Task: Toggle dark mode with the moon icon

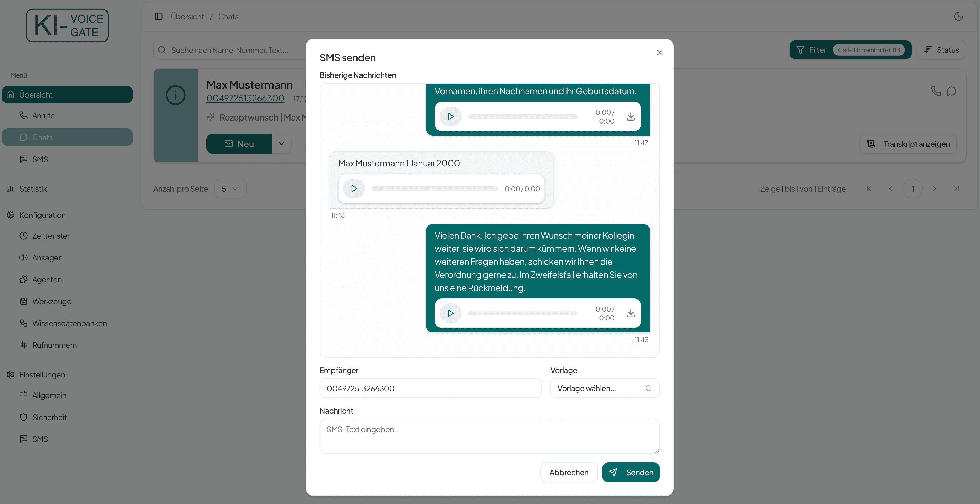Action: 959,16
